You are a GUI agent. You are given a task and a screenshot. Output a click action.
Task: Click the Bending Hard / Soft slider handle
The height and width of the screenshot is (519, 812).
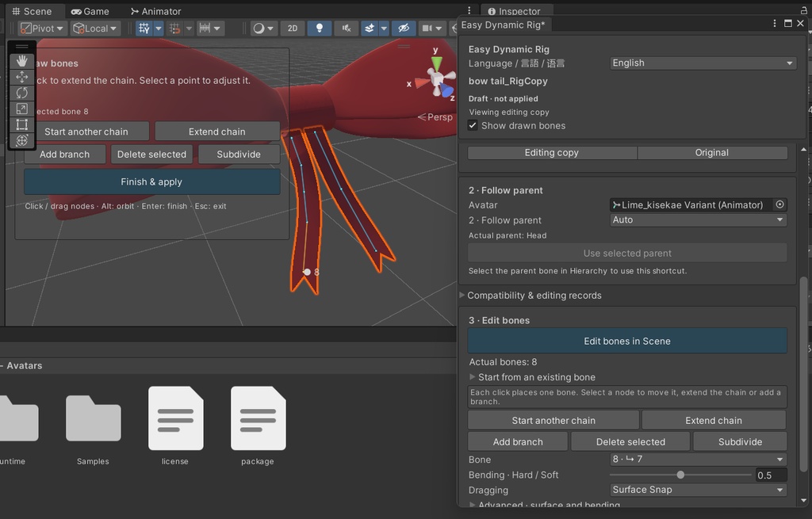click(680, 475)
